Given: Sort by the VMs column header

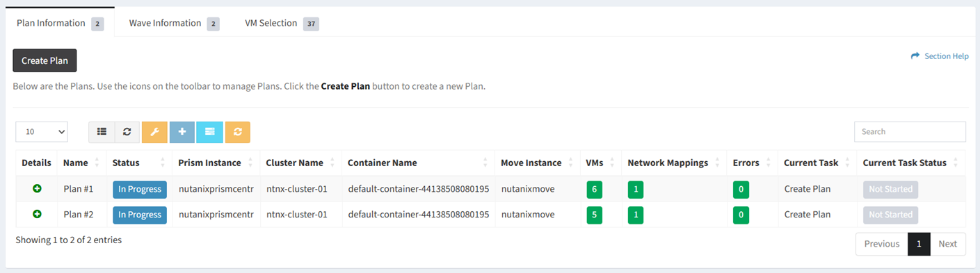Looking at the screenshot, I should (601, 163).
